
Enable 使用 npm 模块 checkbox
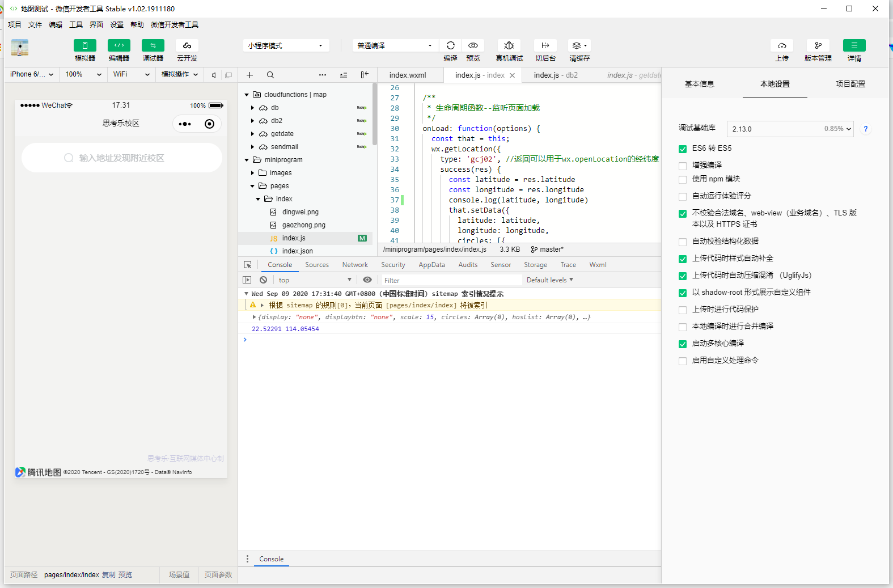tap(683, 180)
